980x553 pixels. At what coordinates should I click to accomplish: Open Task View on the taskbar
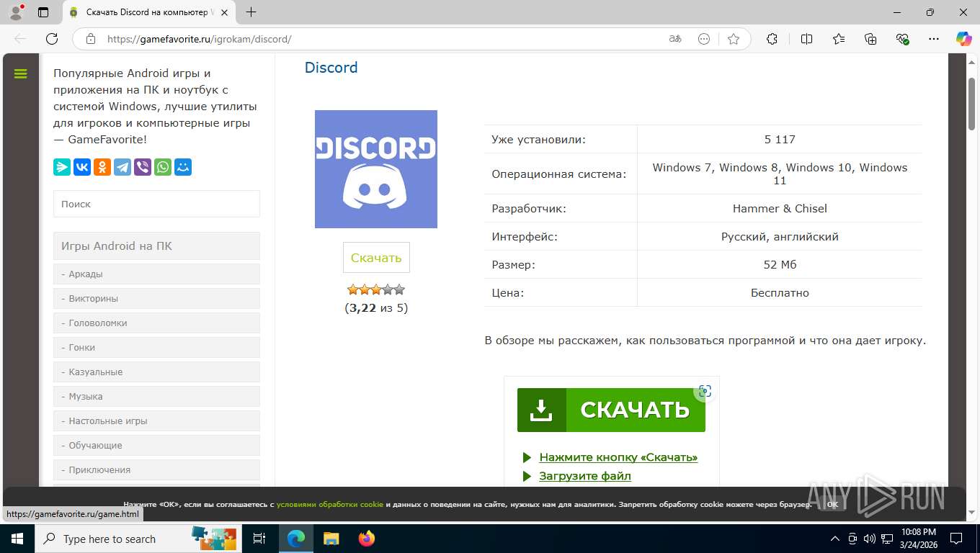coord(259,539)
